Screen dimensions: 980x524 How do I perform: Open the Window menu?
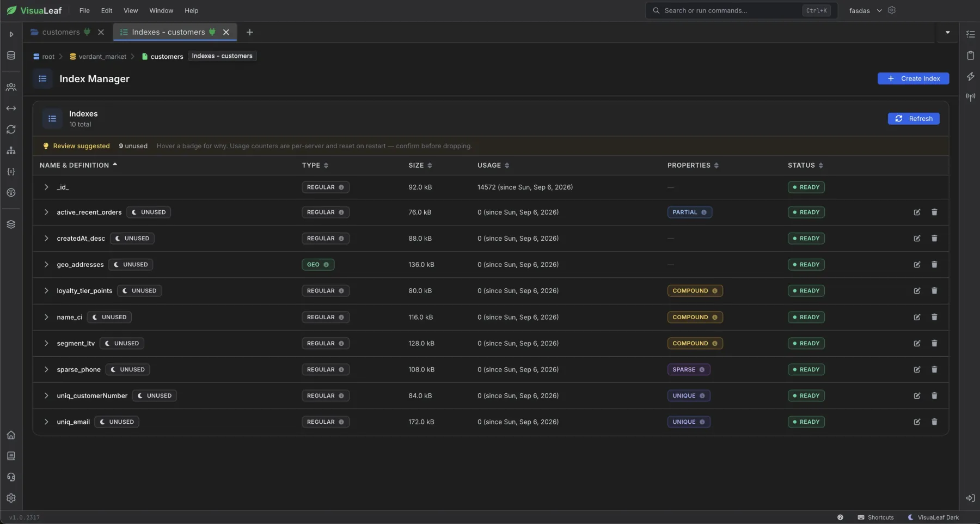161,10
